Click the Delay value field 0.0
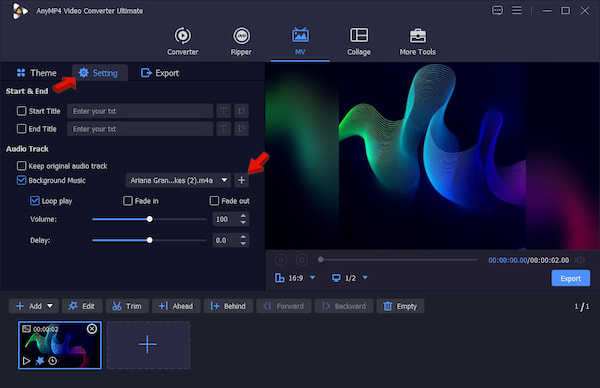Image resolution: width=600 pixels, height=388 pixels. click(x=226, y=240)
